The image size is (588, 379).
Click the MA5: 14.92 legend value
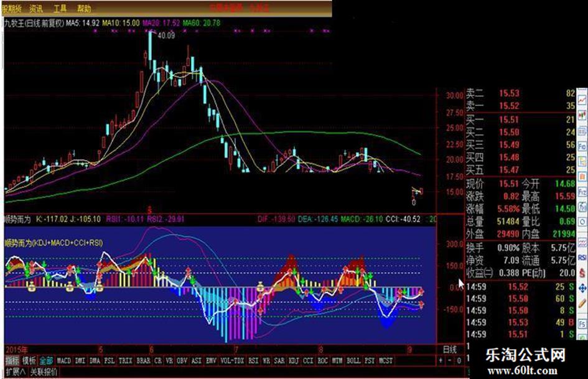83,23
